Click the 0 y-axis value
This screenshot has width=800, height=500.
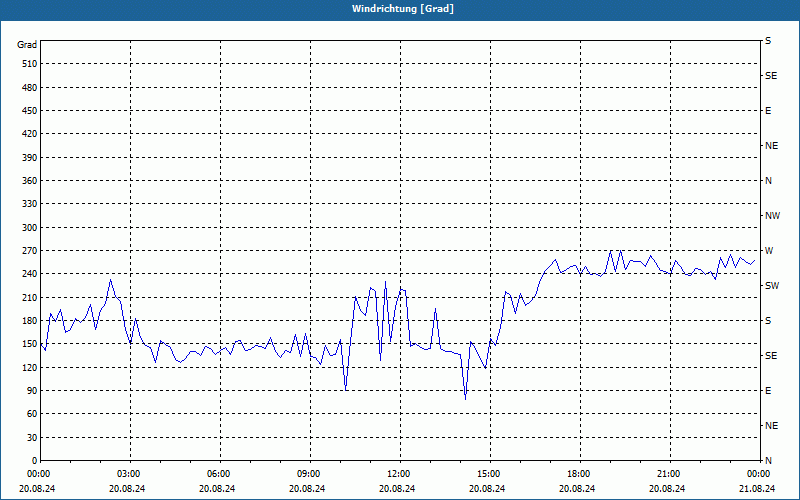[x=34, y=461]
